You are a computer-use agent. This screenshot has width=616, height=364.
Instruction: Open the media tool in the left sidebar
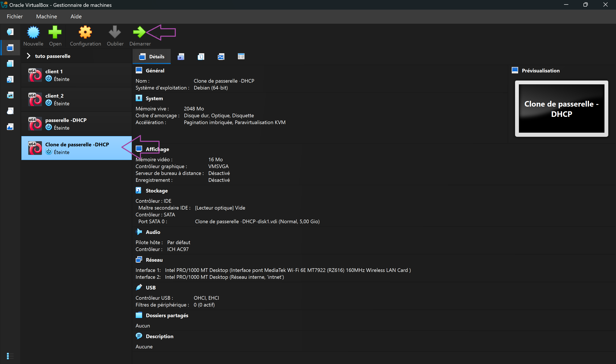10,79
